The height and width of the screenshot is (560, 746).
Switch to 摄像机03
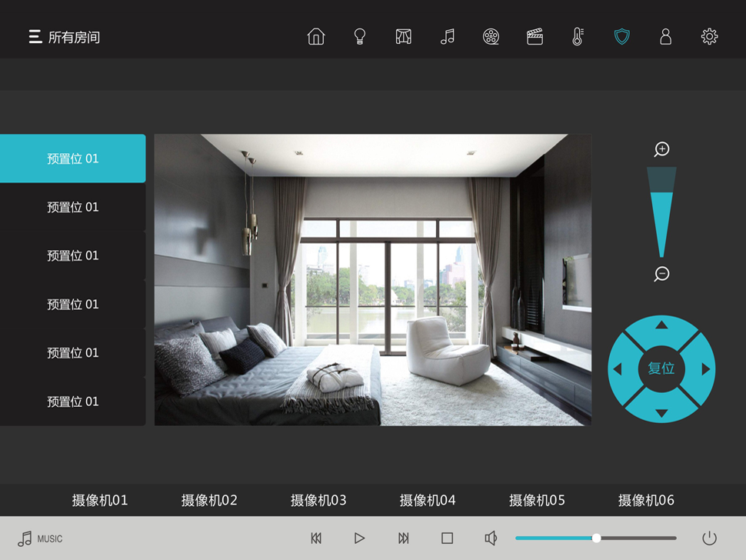click(318, 500)
